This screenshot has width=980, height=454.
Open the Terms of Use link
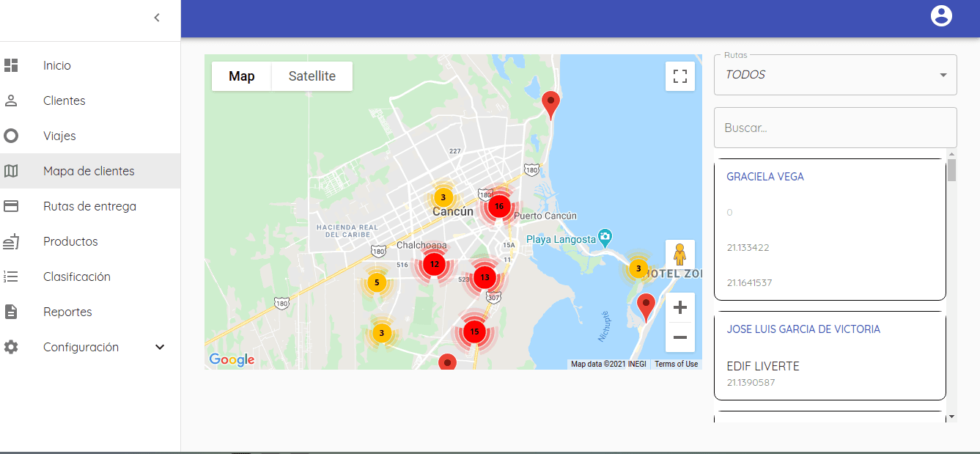pos(676,364)
